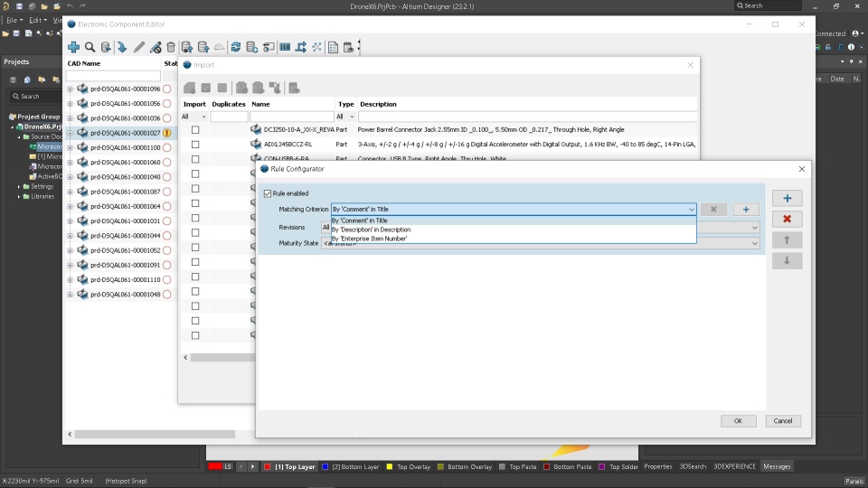Click the Altium Search box at top right
The height and width of the screenshot is (488, 868).
pos(768,5)
